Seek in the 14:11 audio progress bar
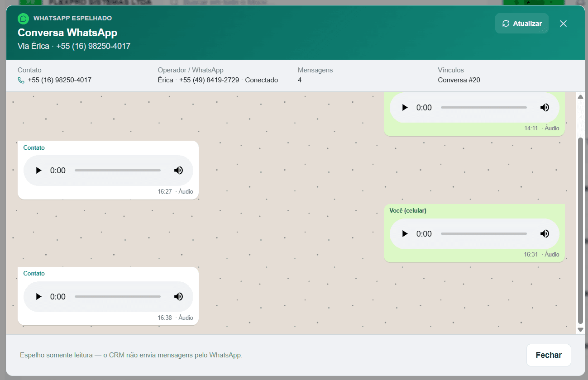The height and width of the screenshot is (380, 588). pyautogui.click(x=484, y=108)
